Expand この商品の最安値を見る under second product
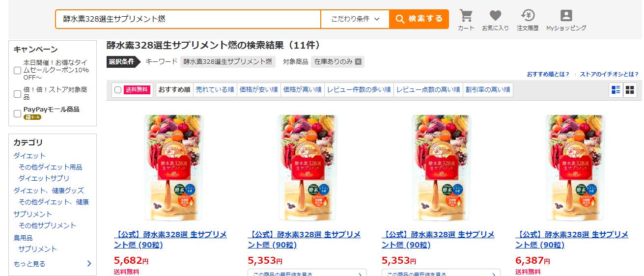 (307, 273)
